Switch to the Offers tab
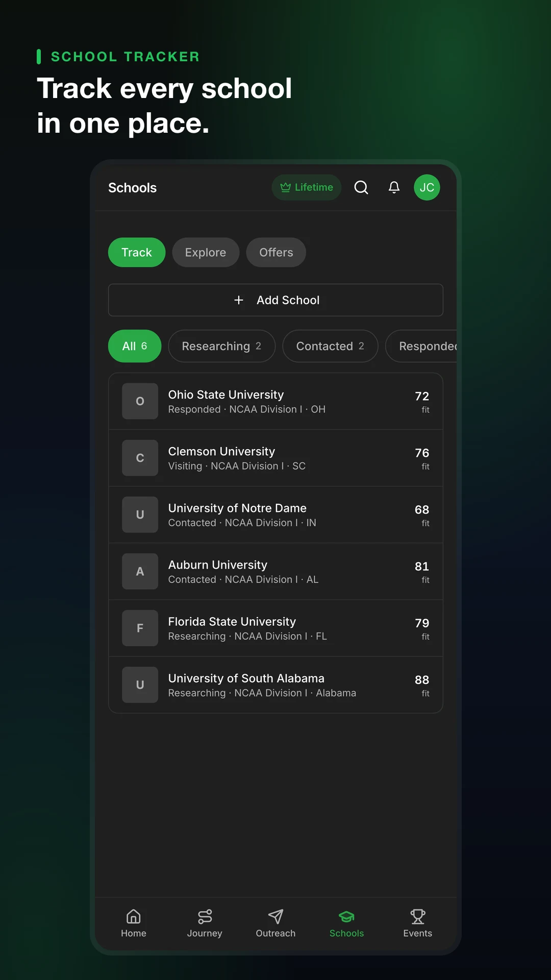 coord(276,252)
